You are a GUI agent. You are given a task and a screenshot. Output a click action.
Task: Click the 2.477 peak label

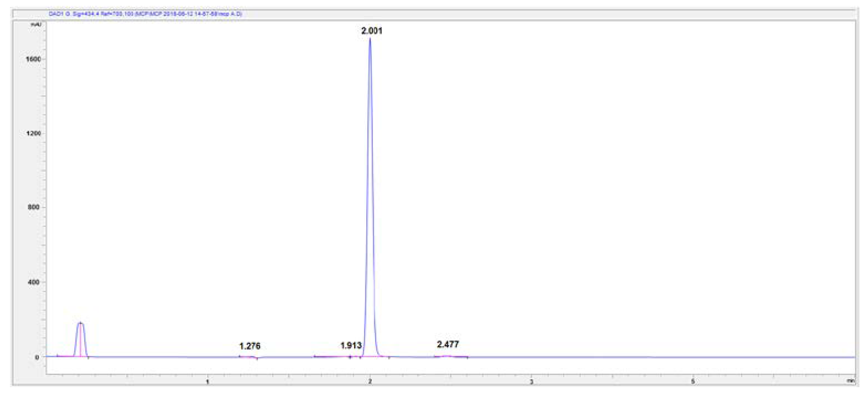point(448,345)
